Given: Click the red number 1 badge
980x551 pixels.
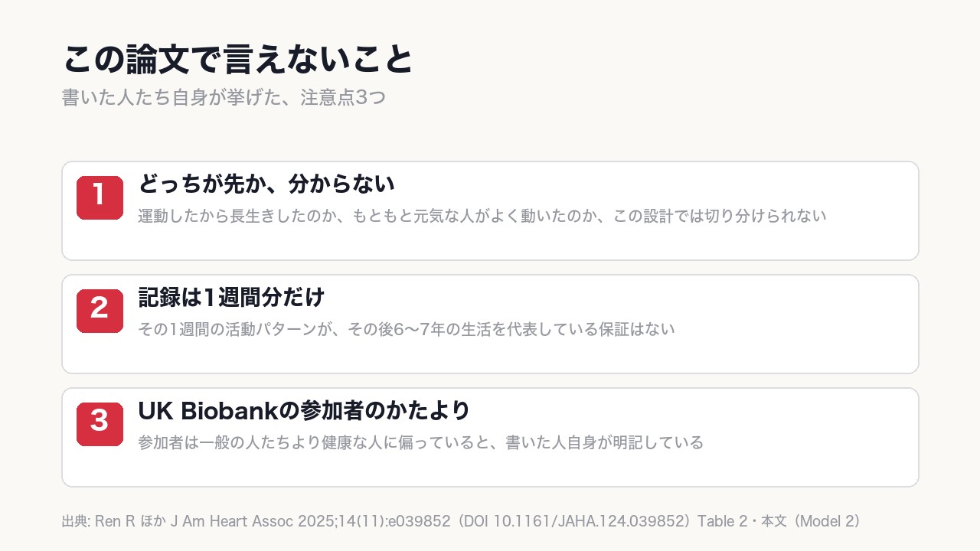Looking at the screenshot, I should click(x=100, y=197).
